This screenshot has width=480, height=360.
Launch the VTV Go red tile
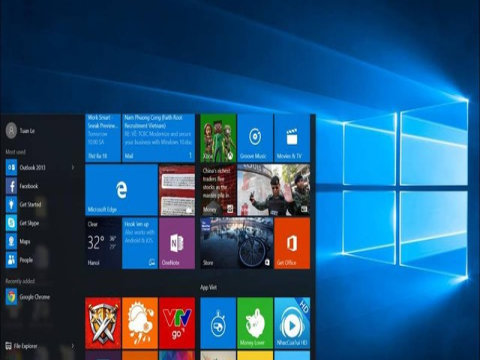(177, 323)
